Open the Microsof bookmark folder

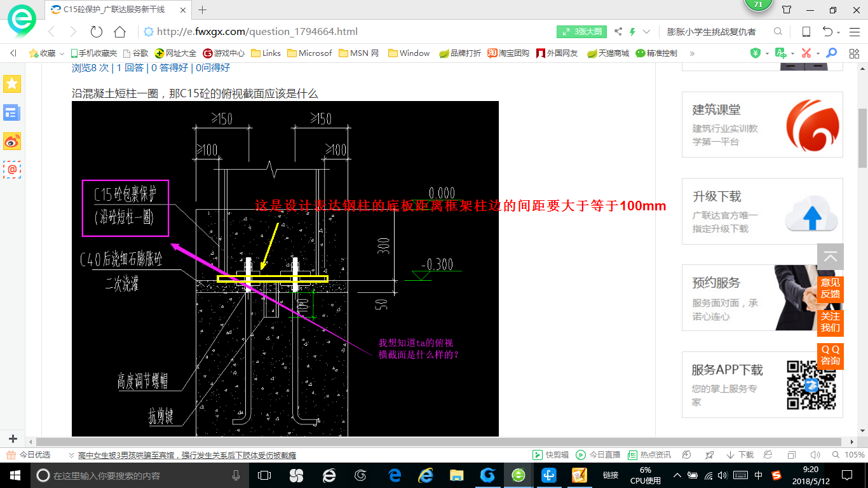tap(309, 53)
